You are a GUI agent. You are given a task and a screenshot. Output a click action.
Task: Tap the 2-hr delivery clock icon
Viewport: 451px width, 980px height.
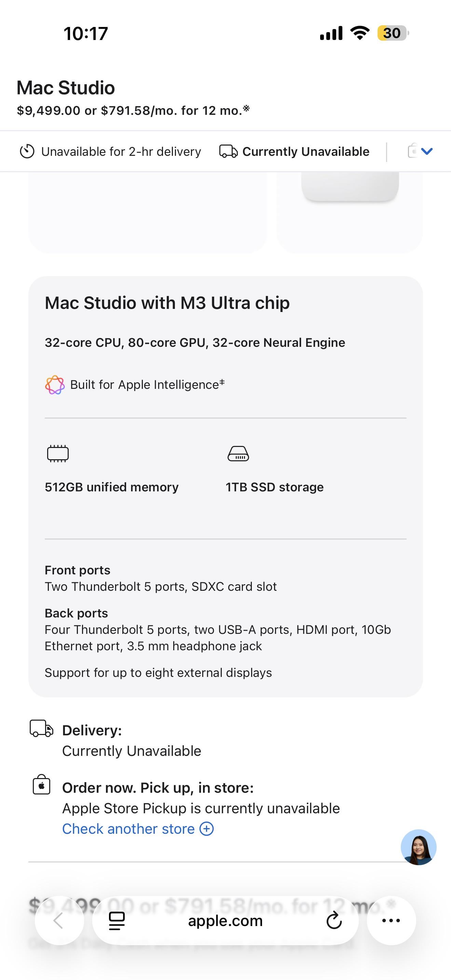tap(27, 151)
